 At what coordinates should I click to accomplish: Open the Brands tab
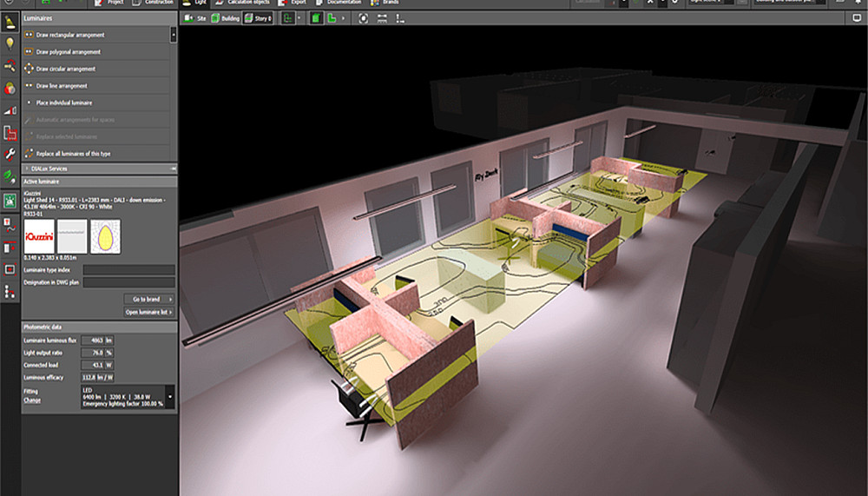385,3
